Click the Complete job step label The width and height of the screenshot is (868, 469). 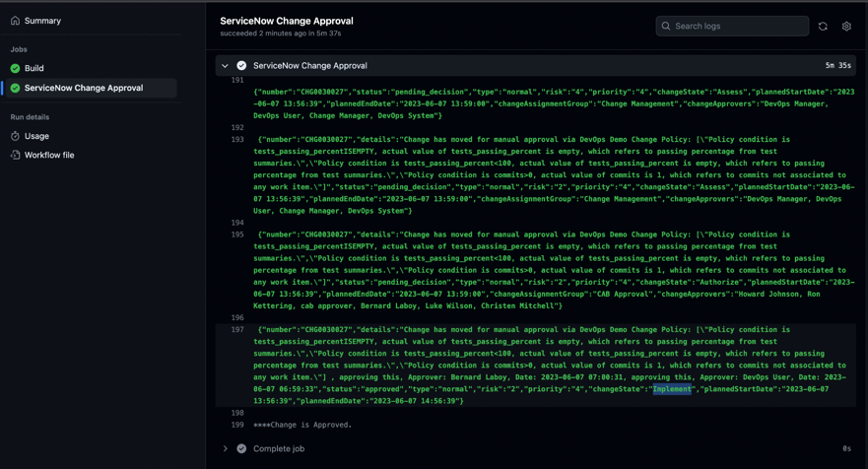tap(279, 448)
